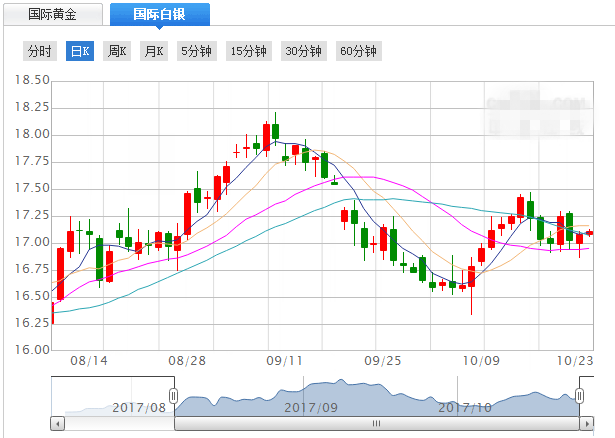Show the 分时 intraday chart
The width and height of the screenshot is (615, 438).
point(40,51)
